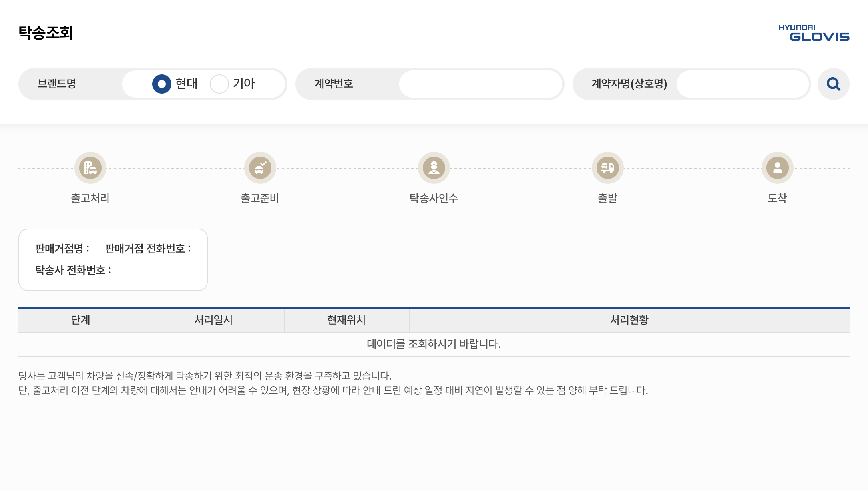This screenshot has height=490, width=868.
Task: Click the empty data message row
Action: (434, 344)
